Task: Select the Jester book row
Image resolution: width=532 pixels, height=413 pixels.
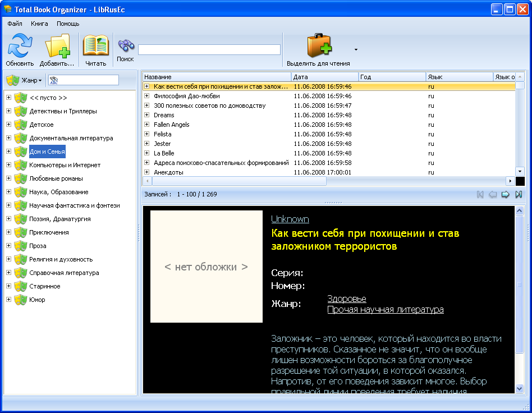Action: (329, 144)
